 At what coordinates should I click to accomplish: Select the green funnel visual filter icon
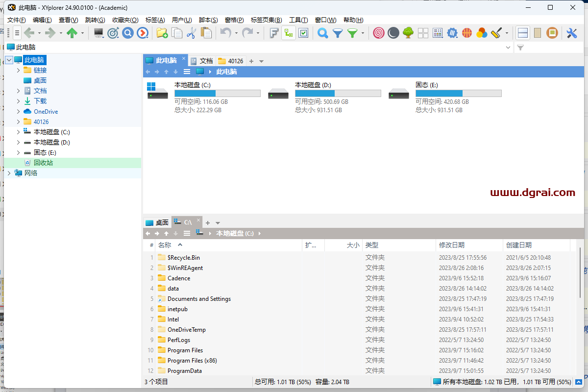click(352, 33)
